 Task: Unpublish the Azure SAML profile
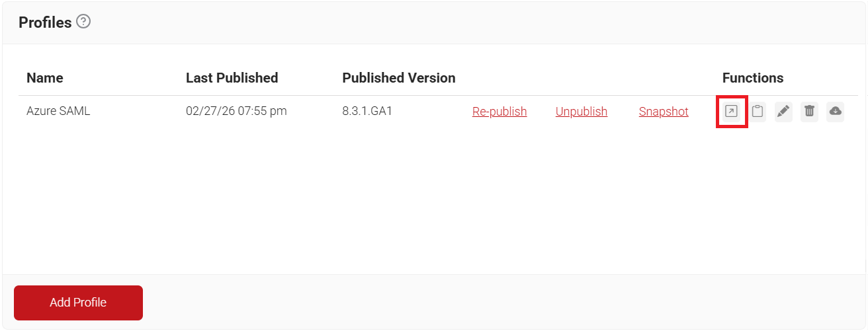pos(582,112)
